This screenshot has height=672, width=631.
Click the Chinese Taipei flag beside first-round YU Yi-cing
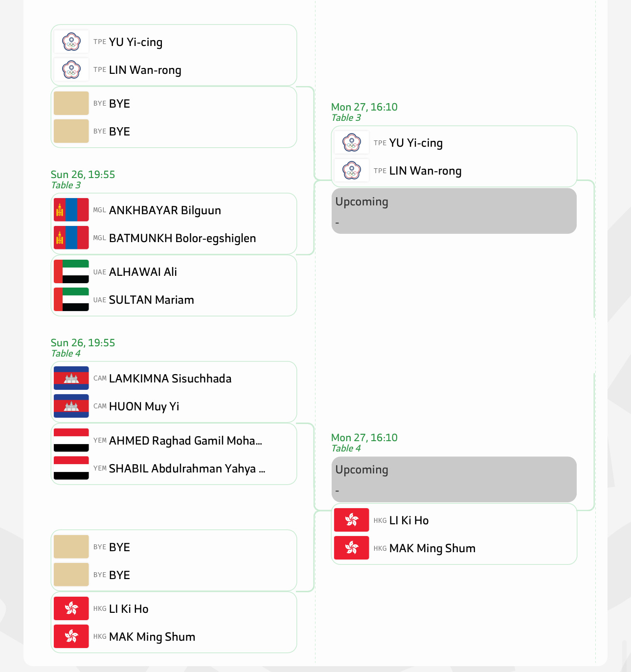coord(71,42)
